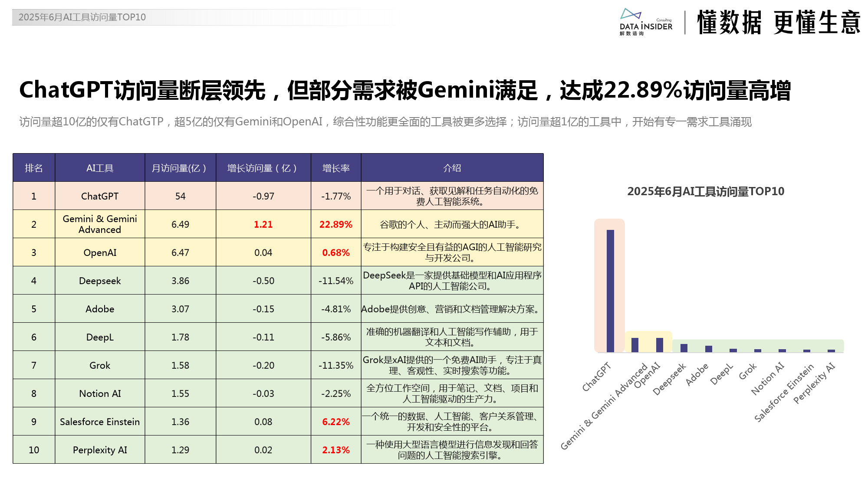Click the -2.25% growth rate cell
The width and height of the screenshot is (868, 488).
click(x=336, y=393)
